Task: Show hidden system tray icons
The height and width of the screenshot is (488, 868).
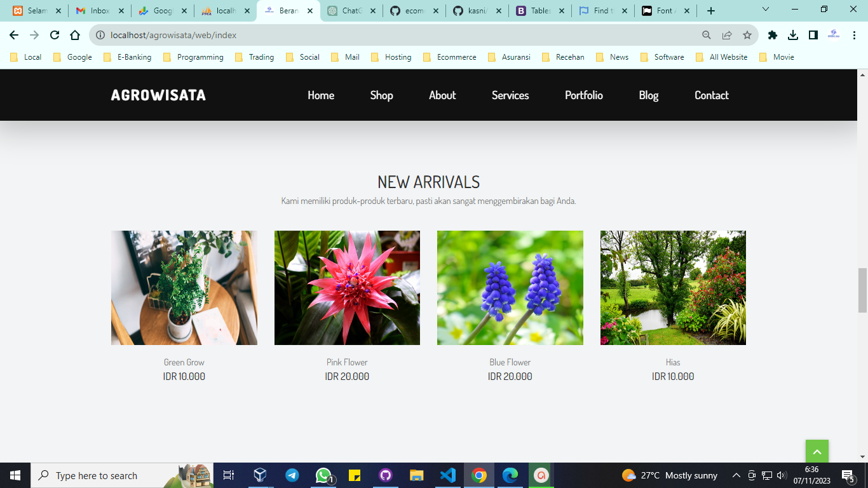Action: (736, 475)
